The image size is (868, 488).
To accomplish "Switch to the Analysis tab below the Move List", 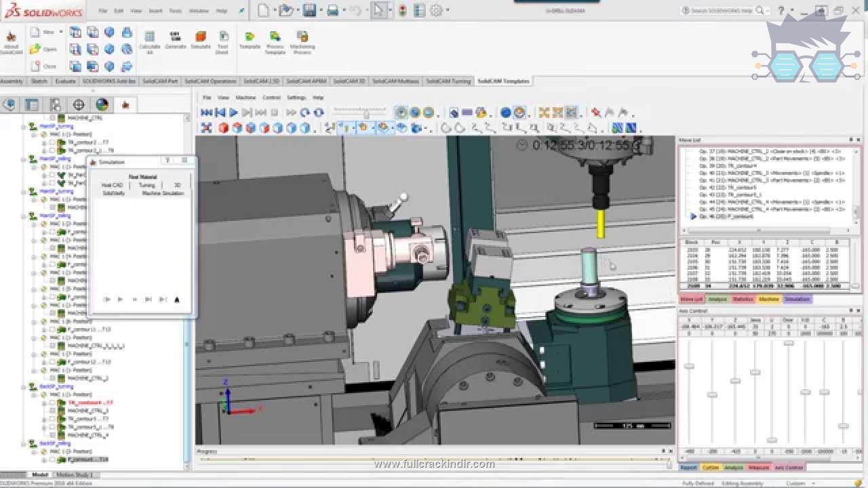I will point(717,299).
